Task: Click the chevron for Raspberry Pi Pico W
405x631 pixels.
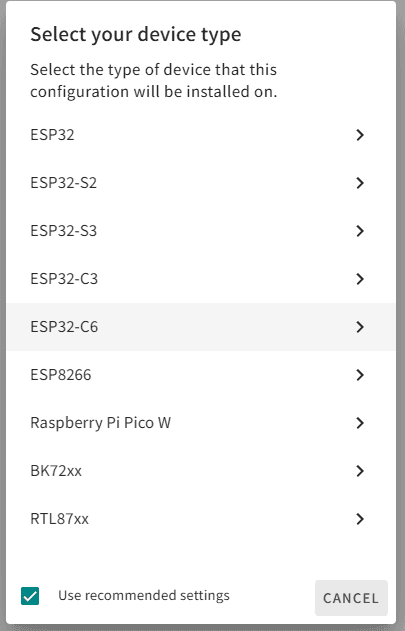Action: (x=360, y=423)
